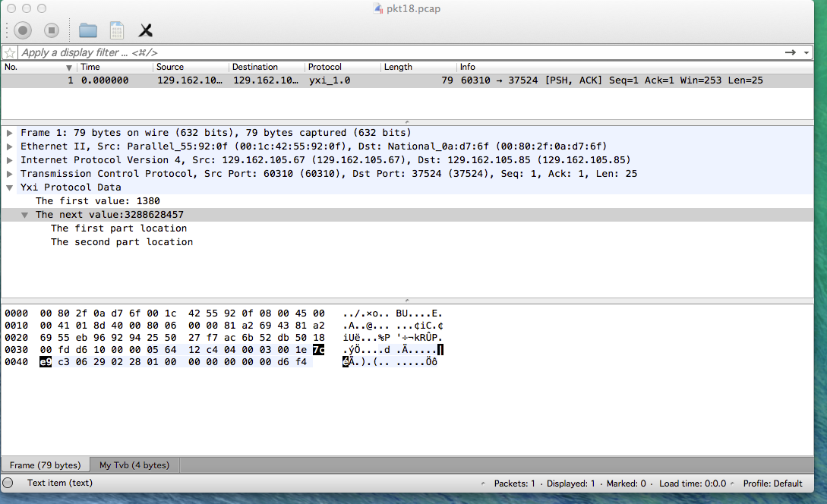
Task: Click the filter bookmark star icon
Action: pos(8,52)
